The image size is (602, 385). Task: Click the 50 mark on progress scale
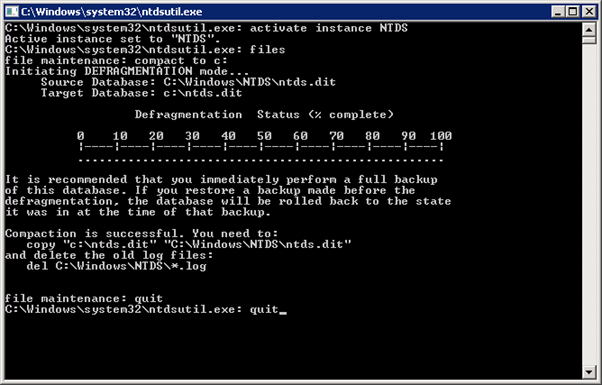[x=264, y=136]
